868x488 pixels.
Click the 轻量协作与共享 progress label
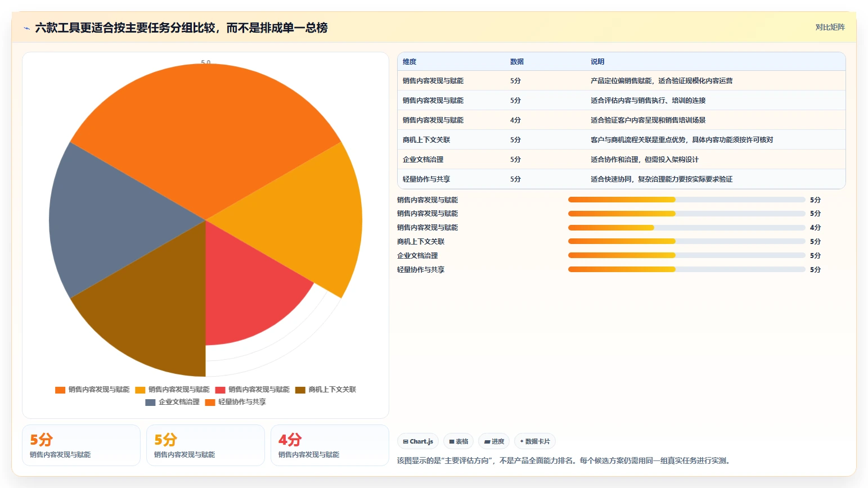coord(421,270)
